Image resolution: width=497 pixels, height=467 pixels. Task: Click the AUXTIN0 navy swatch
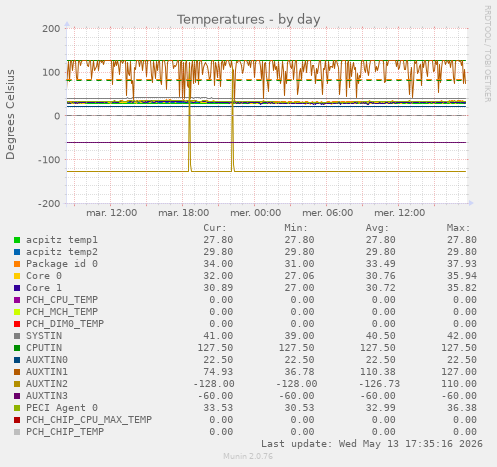point(17,360)
